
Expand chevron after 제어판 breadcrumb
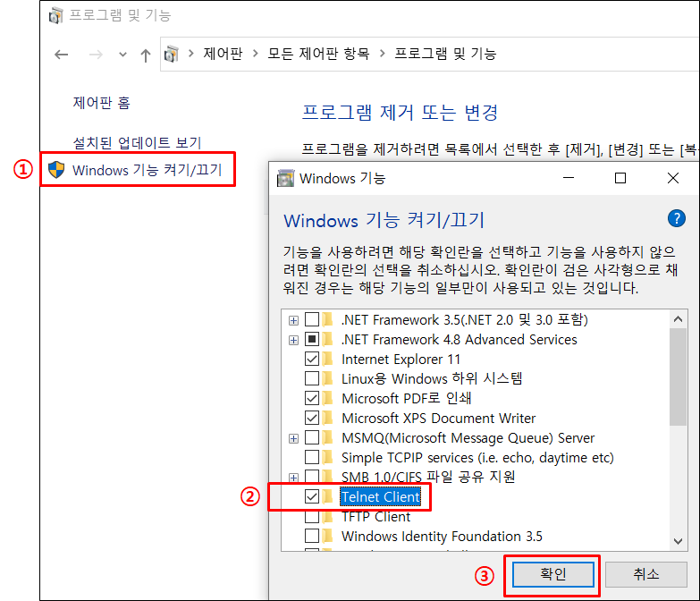pos(256,54)
